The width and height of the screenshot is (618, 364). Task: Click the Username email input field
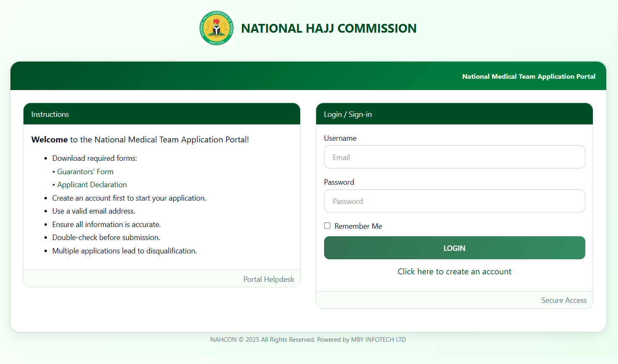click(x=454, y=157)
